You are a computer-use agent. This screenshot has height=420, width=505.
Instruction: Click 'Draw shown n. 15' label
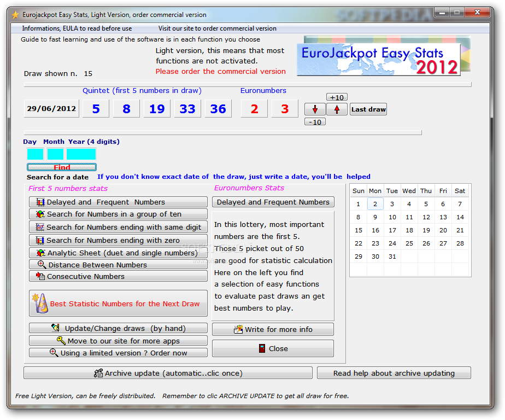[x=58, y=73]
